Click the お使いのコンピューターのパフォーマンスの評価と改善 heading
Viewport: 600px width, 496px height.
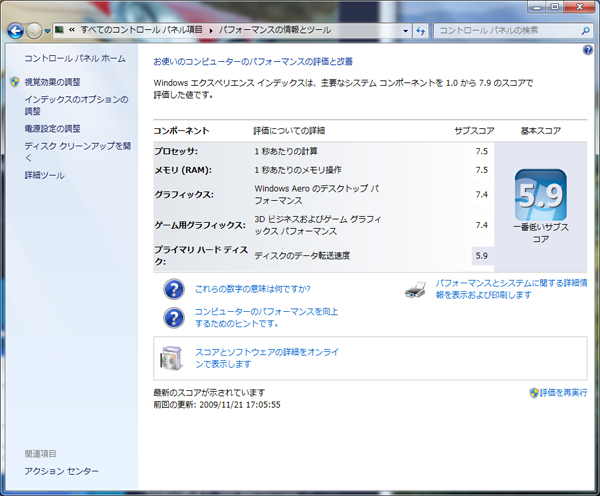(x=253, y=62)
